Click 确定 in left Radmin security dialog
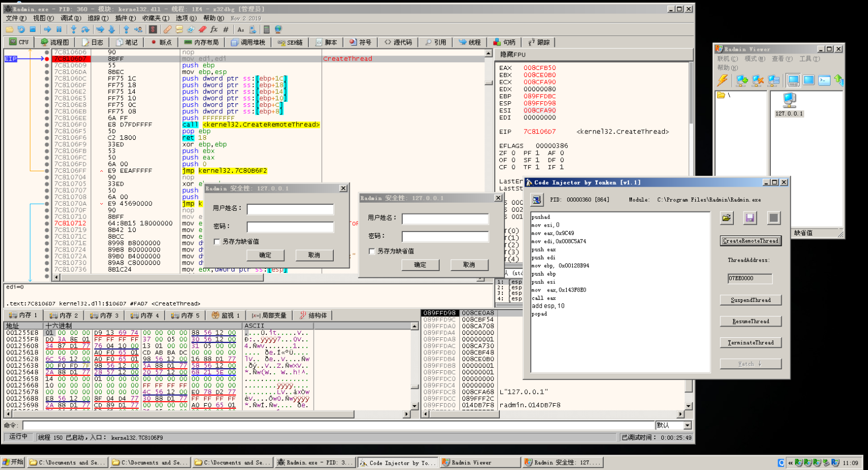The height and width of the screenshot is (470, 868). (x=265, y=255)
